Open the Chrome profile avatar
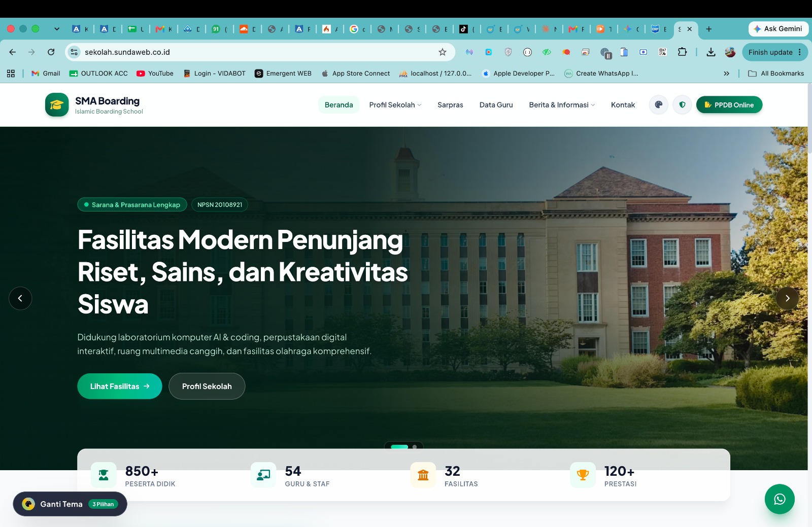 pyautogui.click(x=730, y=52)
